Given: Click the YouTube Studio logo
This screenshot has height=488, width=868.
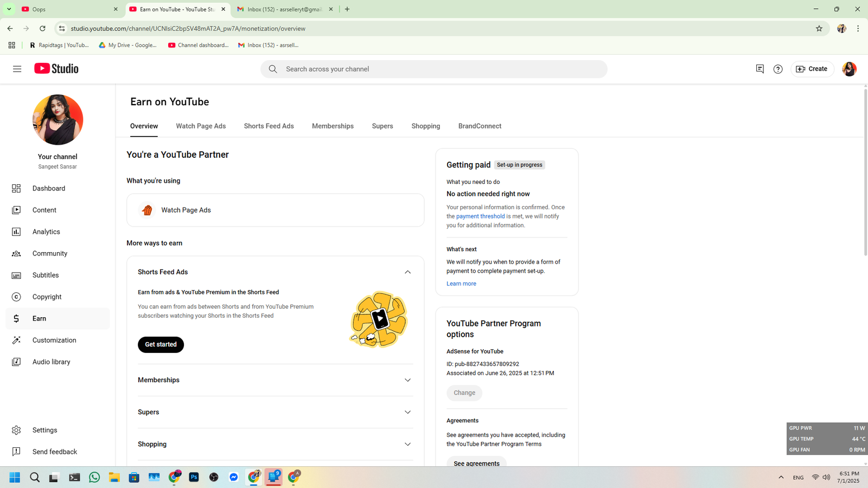Looking at the screenshot, I should pos(56,68).
